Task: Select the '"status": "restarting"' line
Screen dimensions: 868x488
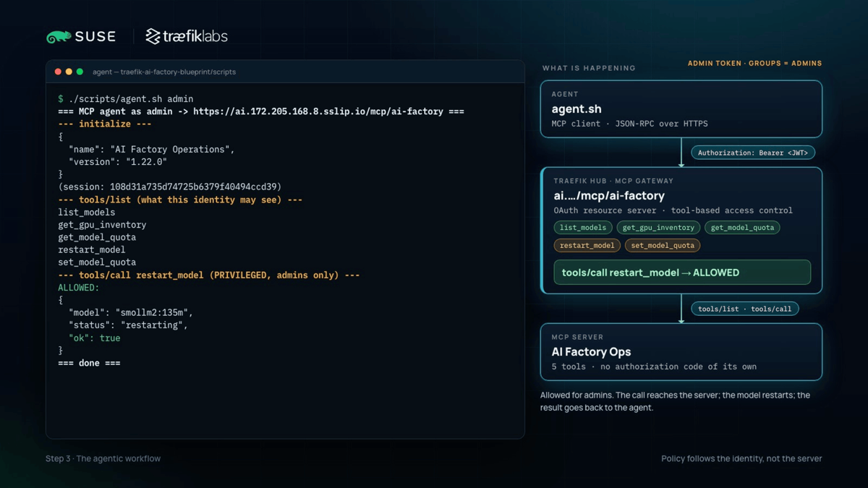Action: 128,325
